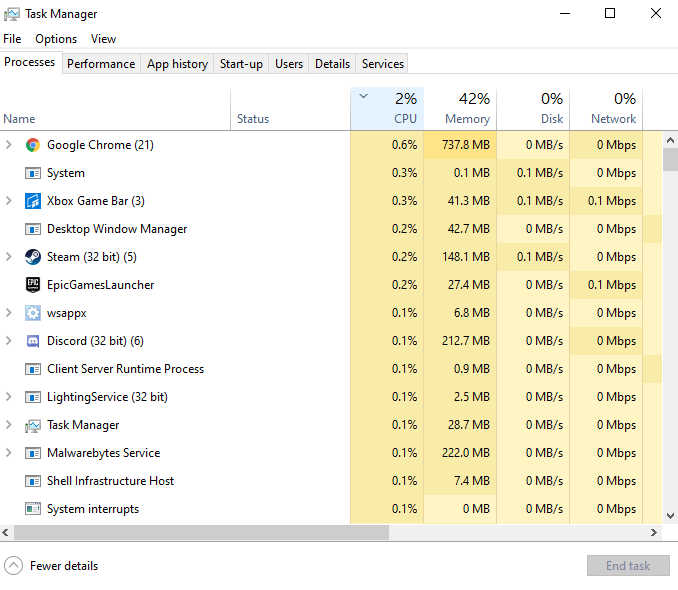Expand the Steam (32 bit) process group
This screenshot has width=678, height=590.
click(8, 257)
